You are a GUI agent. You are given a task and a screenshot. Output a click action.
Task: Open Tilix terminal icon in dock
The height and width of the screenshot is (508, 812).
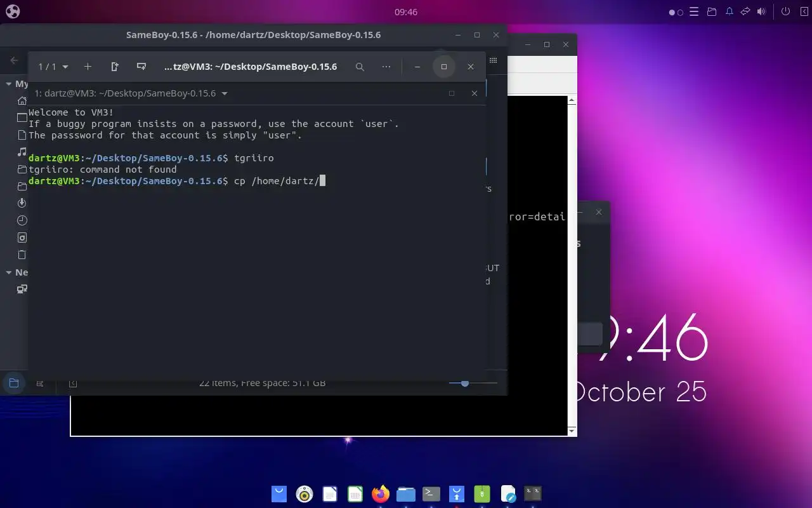click(533, 493)
